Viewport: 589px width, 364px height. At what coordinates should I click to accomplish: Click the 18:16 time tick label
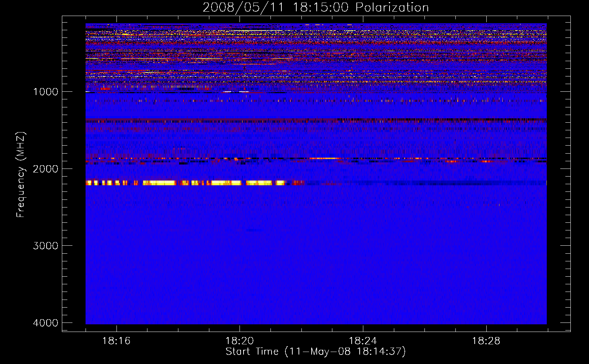coord(116,341)
